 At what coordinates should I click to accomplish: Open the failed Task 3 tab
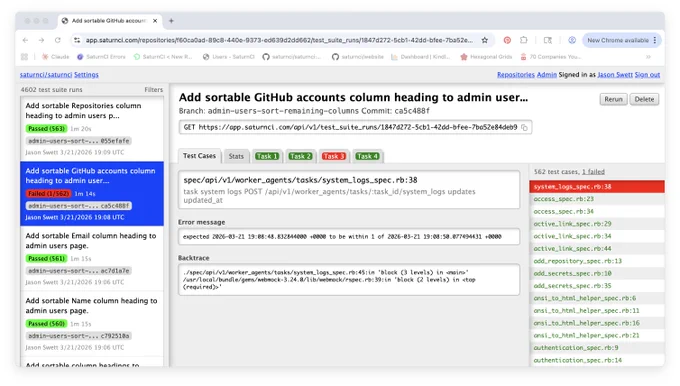[333, 156]
